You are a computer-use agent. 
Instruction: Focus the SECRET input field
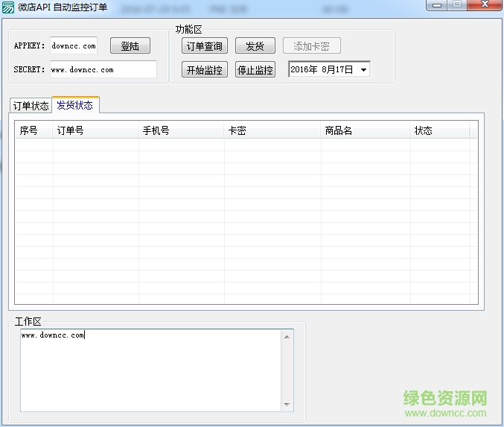click(x=103, y=69)
